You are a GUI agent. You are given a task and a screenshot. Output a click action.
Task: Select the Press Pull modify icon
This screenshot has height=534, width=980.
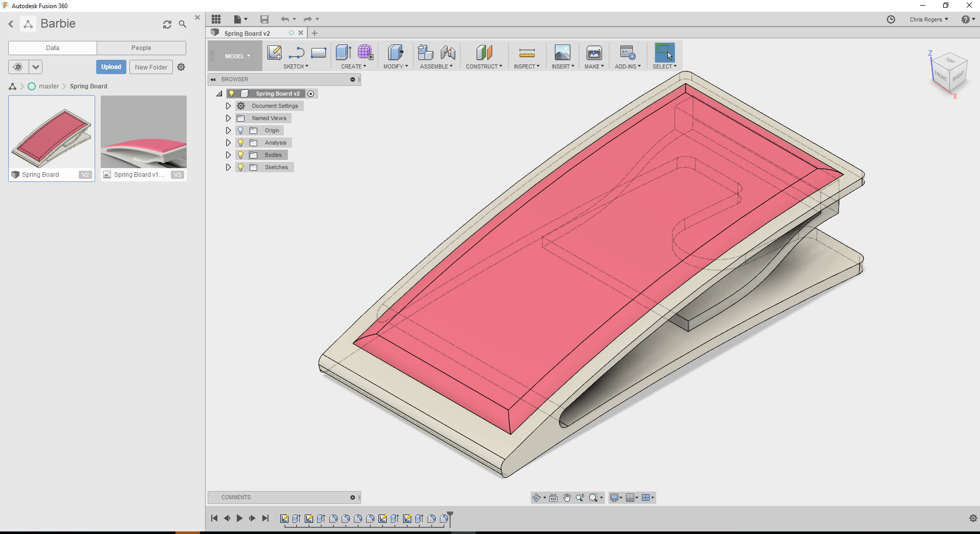coord(395,53)
